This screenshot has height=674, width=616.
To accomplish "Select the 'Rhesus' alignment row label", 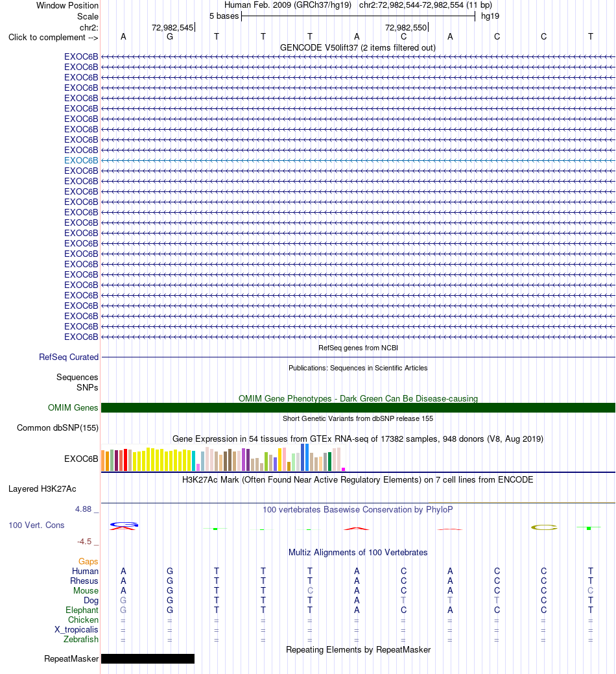I will (84, 581).
